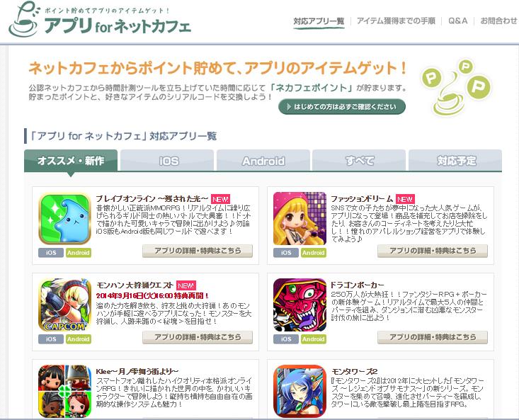The image size is (519, 420).
Task: Switch to the Android tab
Action: tap(263, 161)
